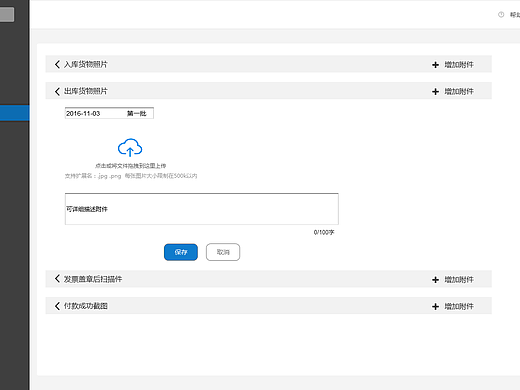Click the cloud upload icon
Image resolution: width=520 pixels, height=390 pixels.
130,148
